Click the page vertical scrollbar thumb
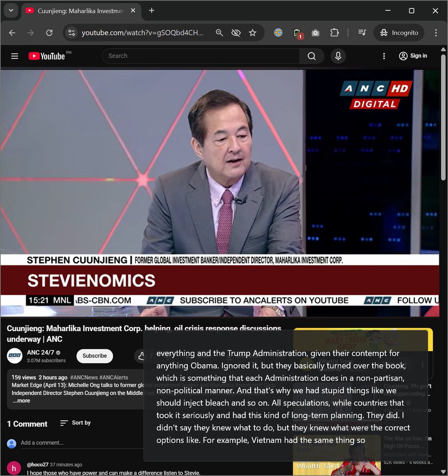 coord(443,117)
